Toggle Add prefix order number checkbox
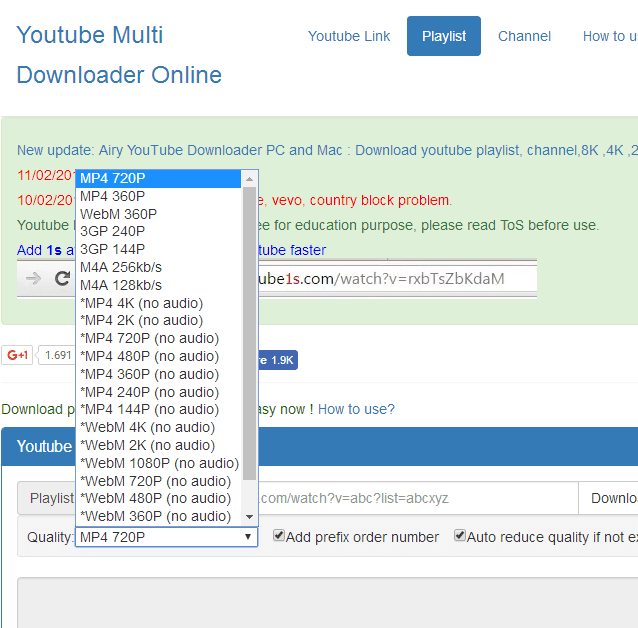Viewport: 638px width, 628px height. (279, 536)
